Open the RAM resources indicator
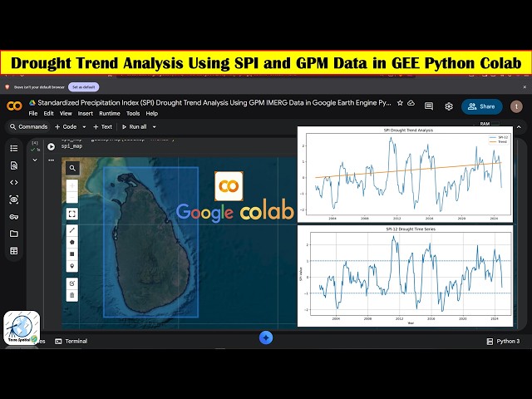The width and height of the screenshot is (532, 399). (490, 124)
